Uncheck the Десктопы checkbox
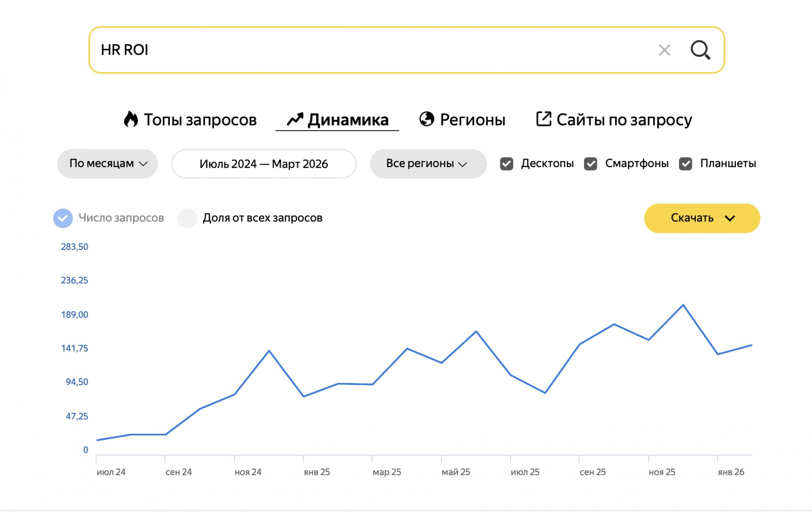812x512 pixels. click(x=506, y=164)
